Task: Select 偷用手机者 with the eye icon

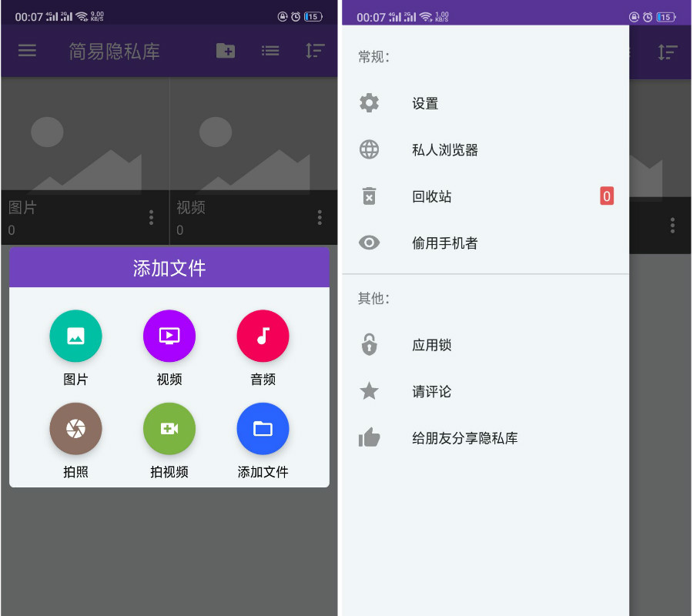Action: click(485, 243)
